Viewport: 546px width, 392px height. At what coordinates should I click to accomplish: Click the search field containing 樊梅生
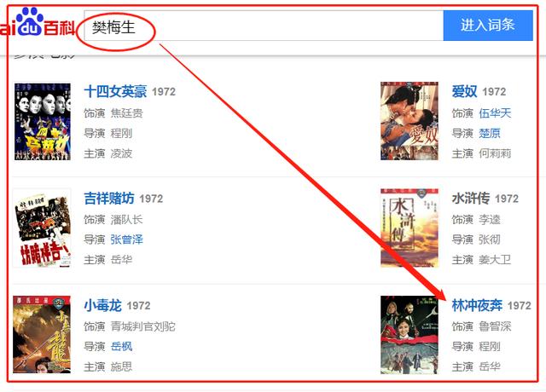(x=264, y=26)
